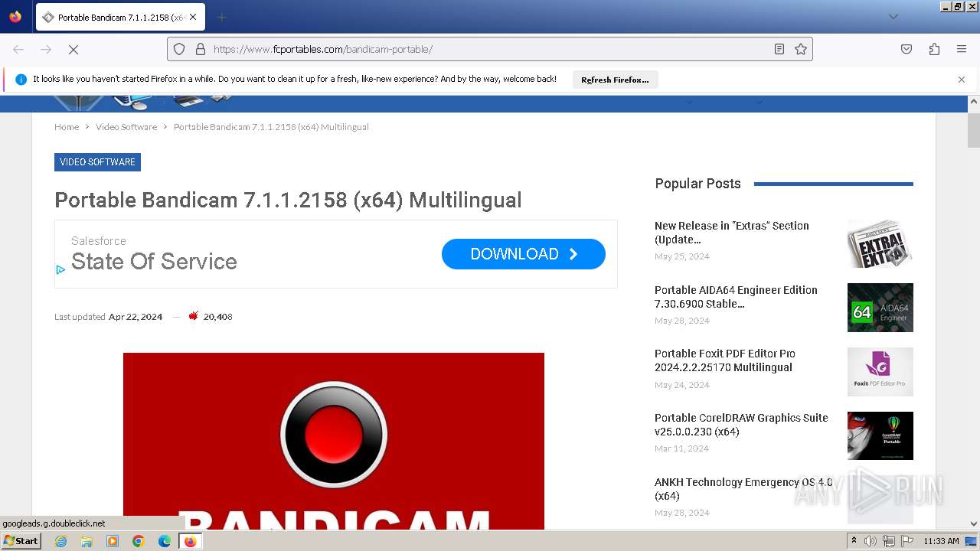Go back to previous page
Screen dimensions: 980x551
[x=18, y=49]
